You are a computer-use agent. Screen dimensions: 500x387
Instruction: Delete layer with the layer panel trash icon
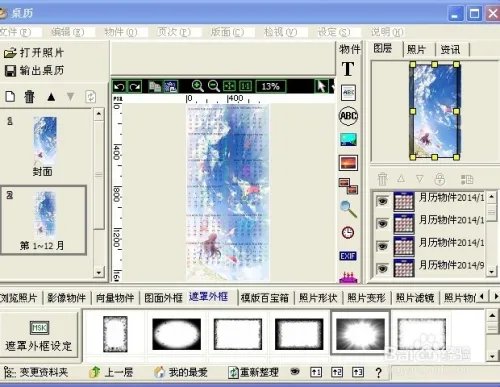point(382,179)
